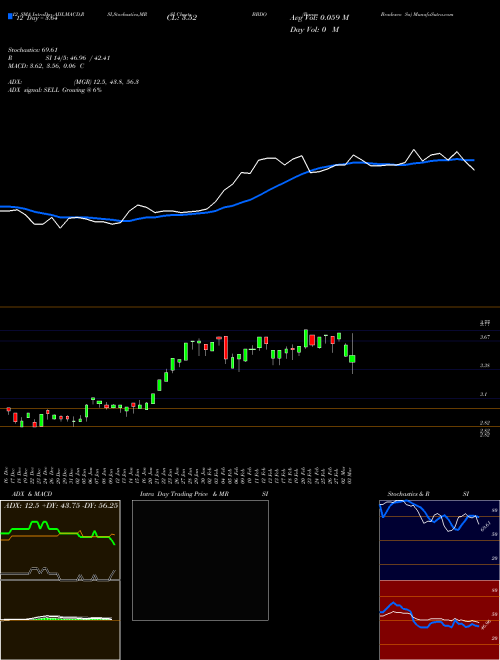Click the 3.38 price axis label

pos(485,366)
